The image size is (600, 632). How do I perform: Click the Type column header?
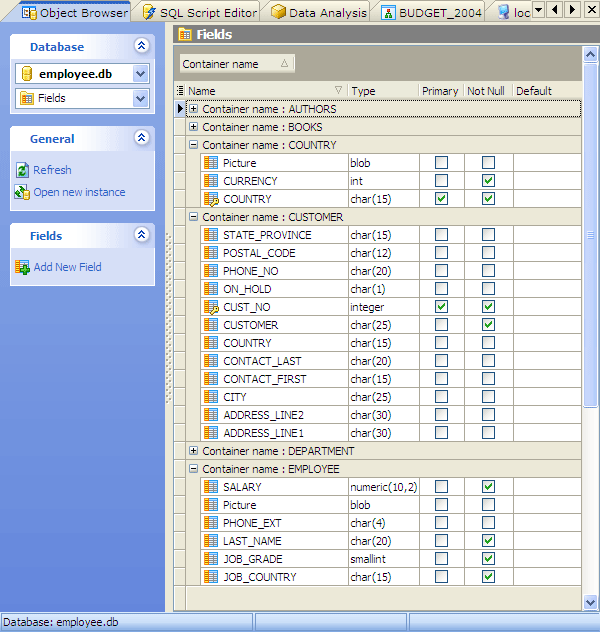(383, 91)
